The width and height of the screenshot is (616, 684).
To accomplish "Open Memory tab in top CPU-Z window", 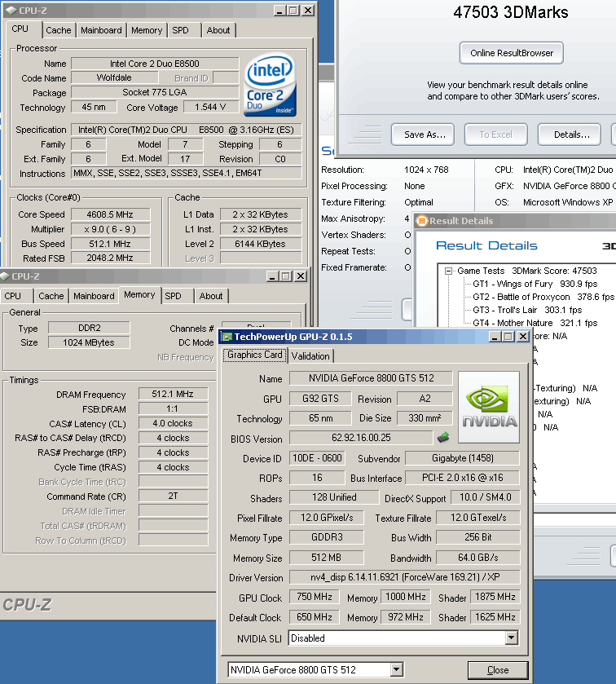I will click(x=147, y=30).
